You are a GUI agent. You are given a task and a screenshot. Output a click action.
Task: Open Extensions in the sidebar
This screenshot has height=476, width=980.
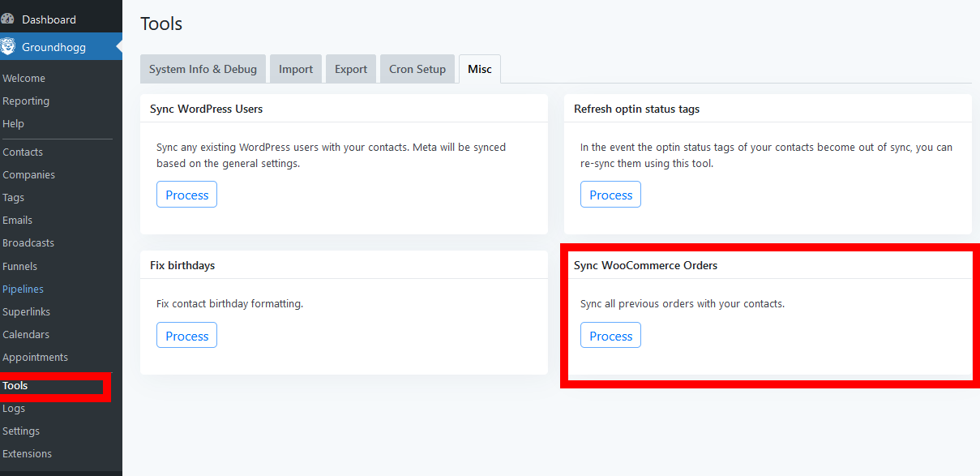27,454
